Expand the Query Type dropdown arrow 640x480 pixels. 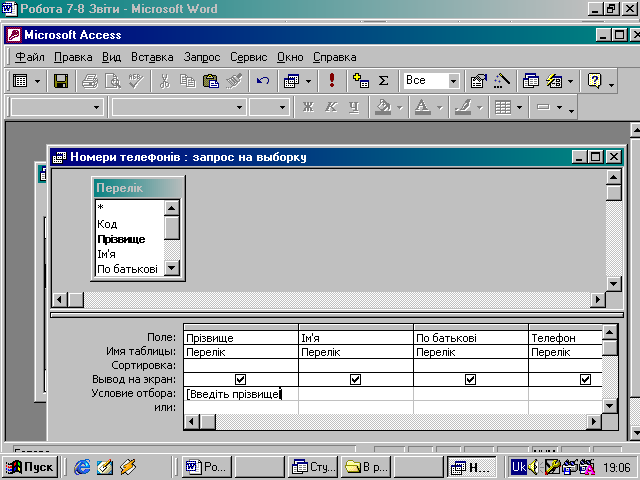coord(308,81)
